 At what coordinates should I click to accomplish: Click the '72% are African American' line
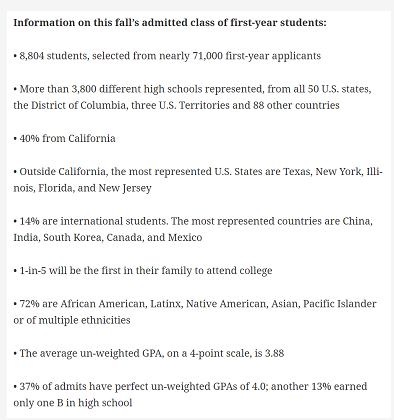[195, 304]
